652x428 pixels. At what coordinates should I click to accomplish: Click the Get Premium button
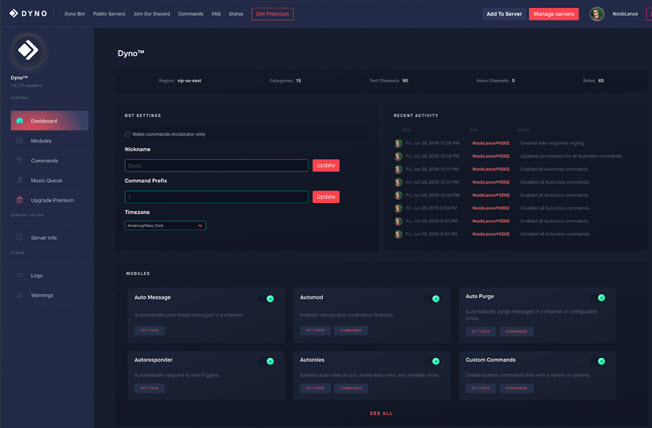coord(272,14)
